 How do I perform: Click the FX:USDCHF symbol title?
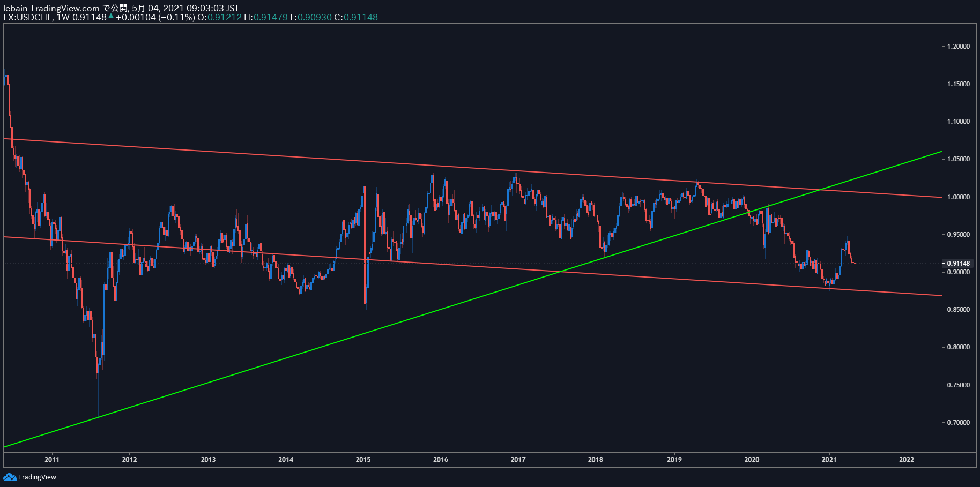tap(28, 17)
